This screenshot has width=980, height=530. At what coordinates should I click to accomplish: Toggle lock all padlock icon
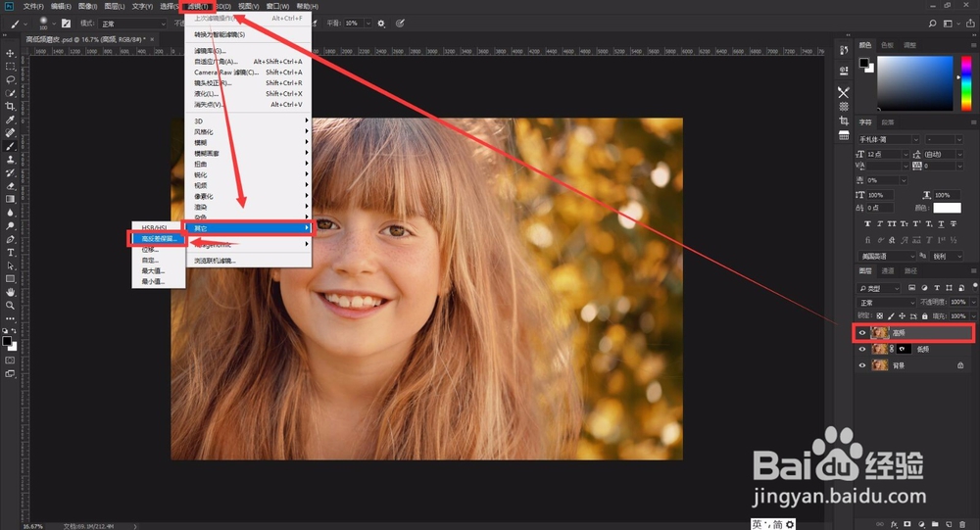tap(925, 316)
